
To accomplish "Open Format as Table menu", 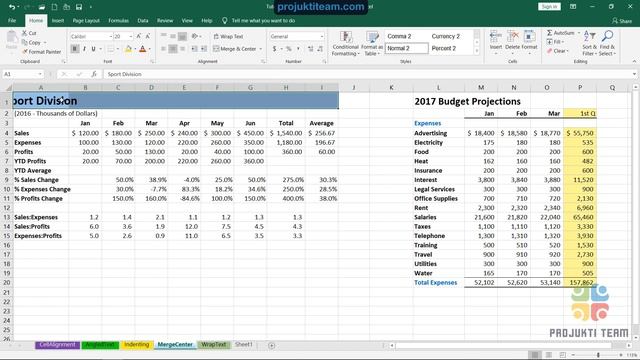I will click(x=371, y=43).
